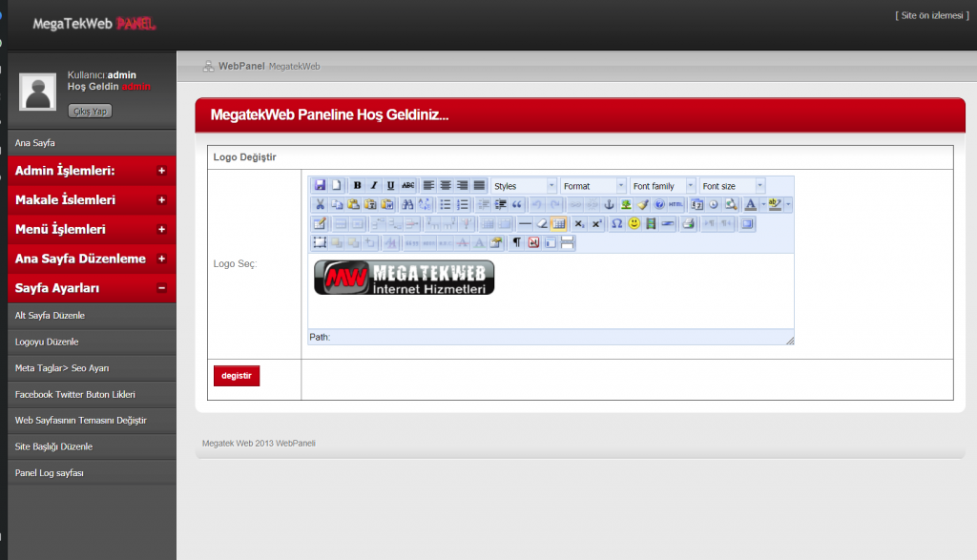The height and width of the screenshot is (560, 977).
Task: Click the Fullscreen mode icon
Action: point(747,223)
